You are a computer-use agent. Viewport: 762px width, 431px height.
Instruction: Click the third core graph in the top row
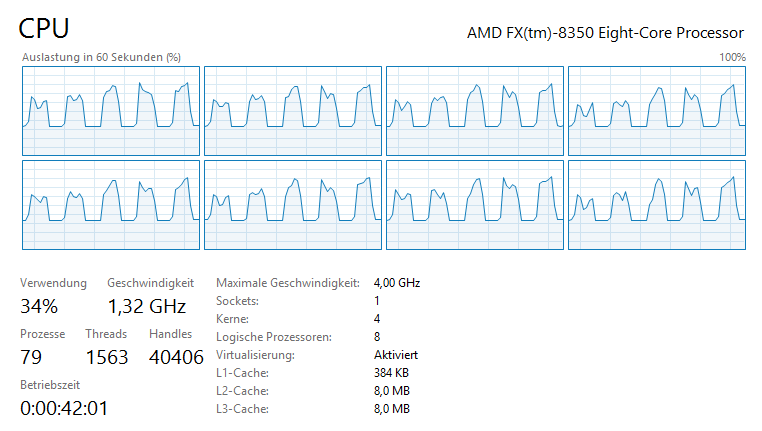(475, 111)
